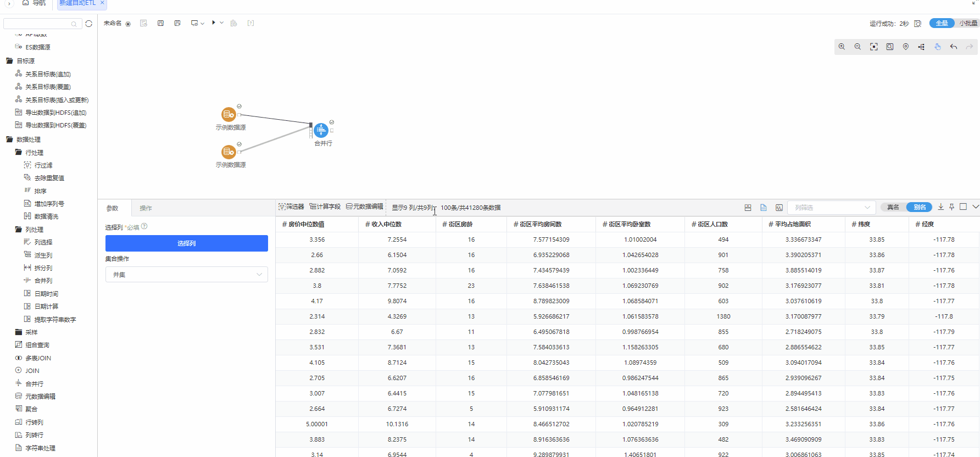Viewport: 980px width, 457px height.
Task: Click the 未命名 workflow name
Action: click(x=113, y=23)
